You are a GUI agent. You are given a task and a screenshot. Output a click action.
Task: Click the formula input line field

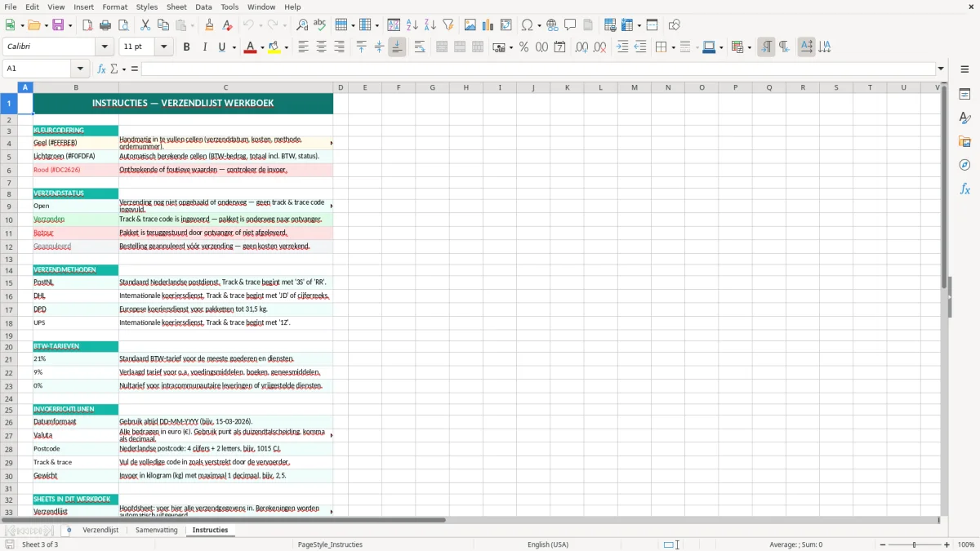pos(537,69)
